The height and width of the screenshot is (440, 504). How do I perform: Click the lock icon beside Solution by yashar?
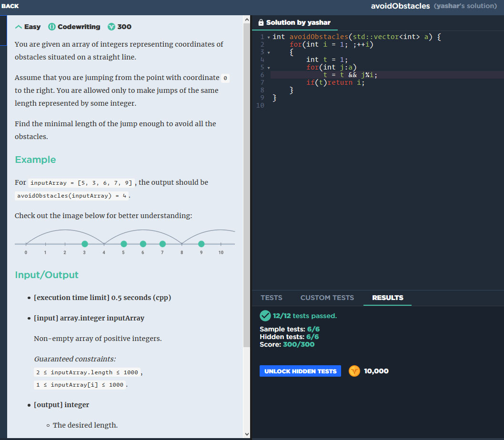(261, 22)
